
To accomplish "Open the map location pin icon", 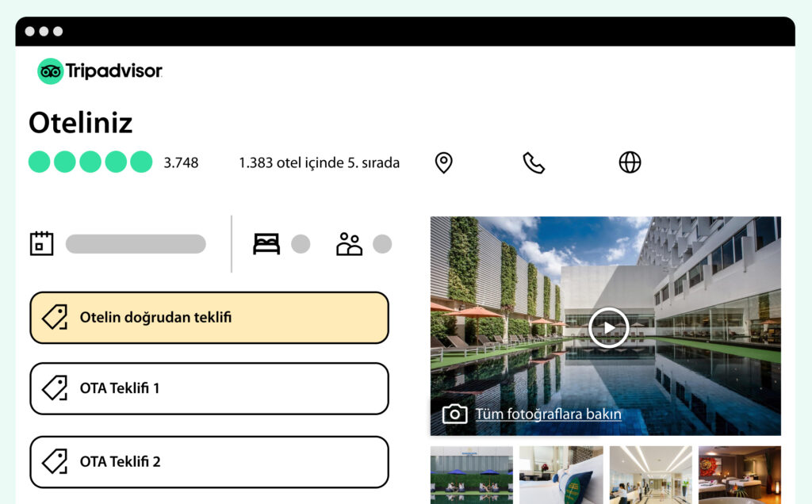I will point(443,162).
